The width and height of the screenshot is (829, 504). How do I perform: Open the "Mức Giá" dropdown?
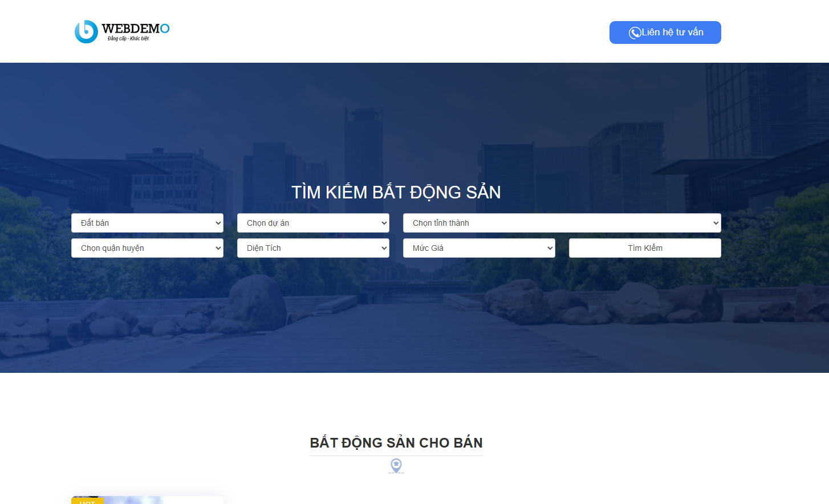[479, 247]
